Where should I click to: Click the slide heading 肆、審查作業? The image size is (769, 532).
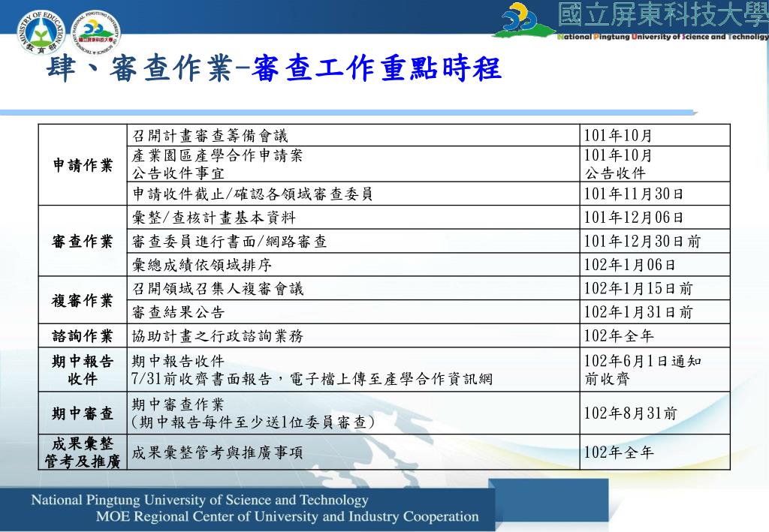click(x=139, y=68)
